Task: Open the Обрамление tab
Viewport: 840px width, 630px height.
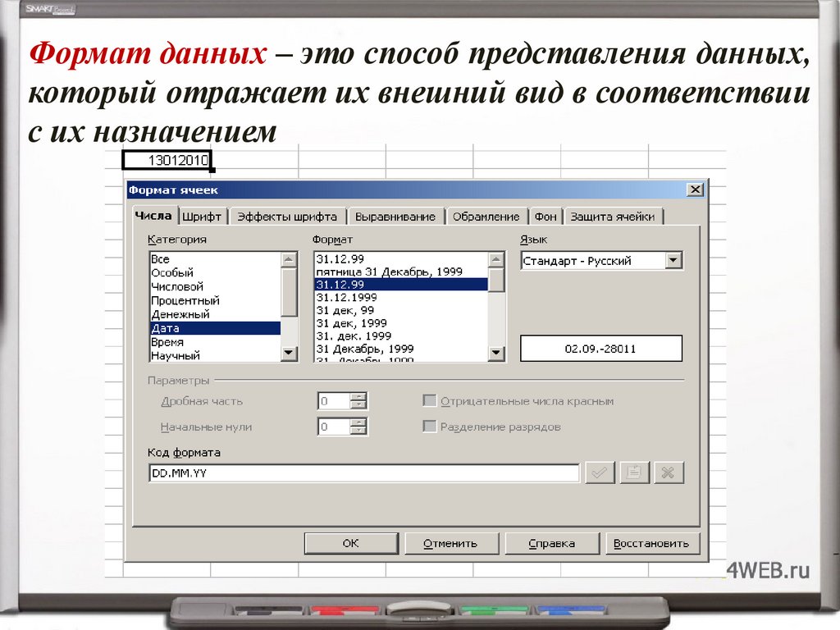Action: coord(486,217)
